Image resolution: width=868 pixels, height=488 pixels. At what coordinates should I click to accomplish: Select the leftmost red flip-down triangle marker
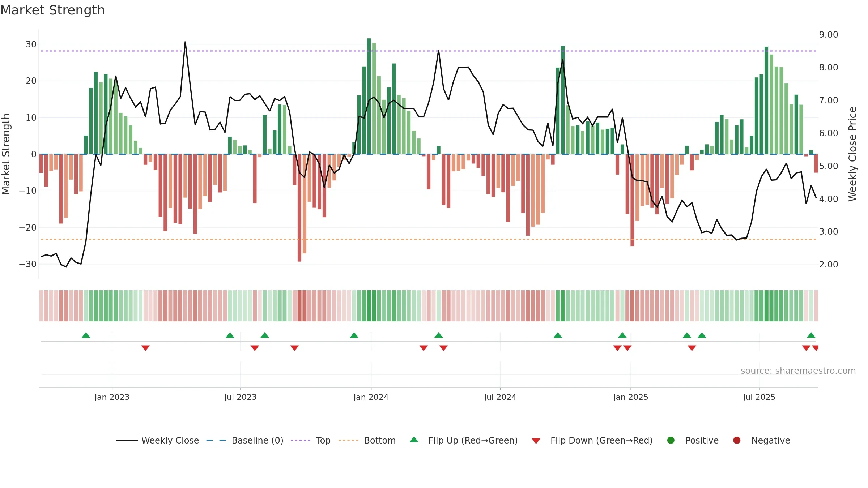(x=145, y=348)
